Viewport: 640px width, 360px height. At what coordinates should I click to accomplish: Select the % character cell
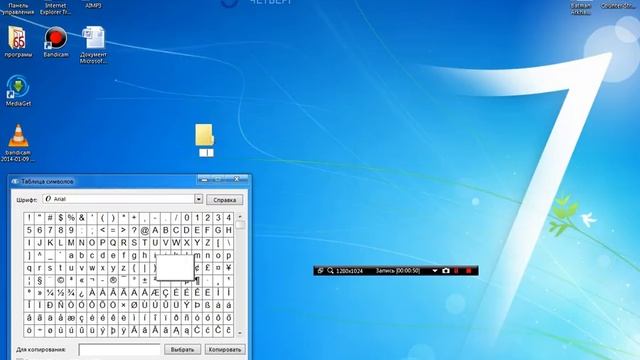(71, 218)
